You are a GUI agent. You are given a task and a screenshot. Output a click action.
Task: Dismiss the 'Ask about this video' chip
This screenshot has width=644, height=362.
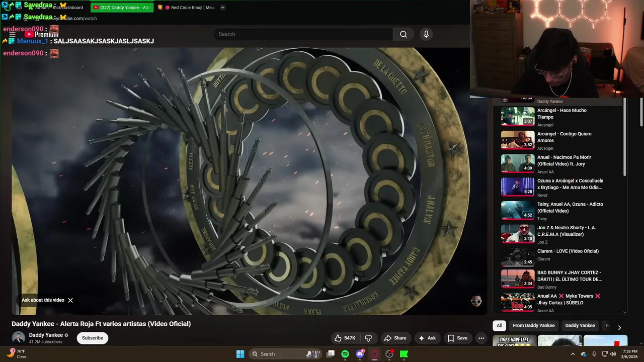click(70, 300)
